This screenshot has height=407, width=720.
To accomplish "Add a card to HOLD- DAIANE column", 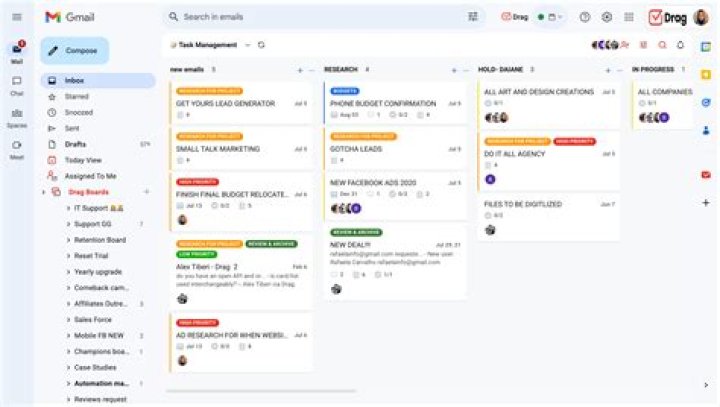I will (608, 70).
